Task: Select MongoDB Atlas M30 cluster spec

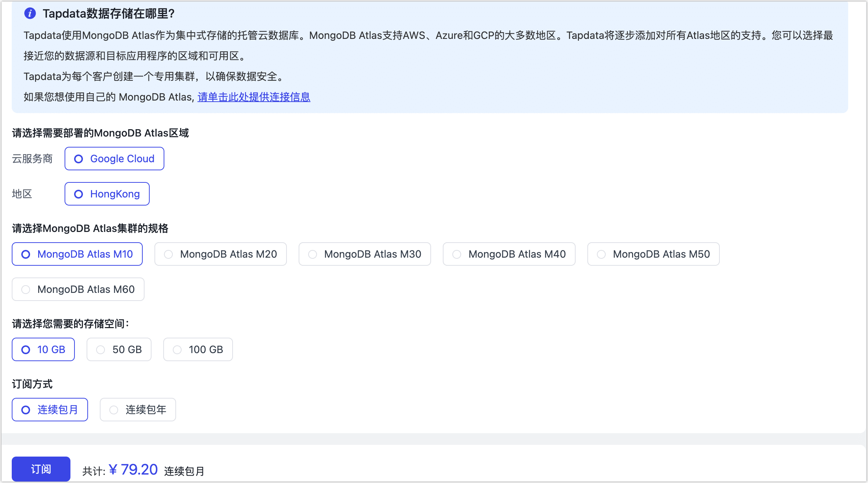Action: (x=364, y=254)
